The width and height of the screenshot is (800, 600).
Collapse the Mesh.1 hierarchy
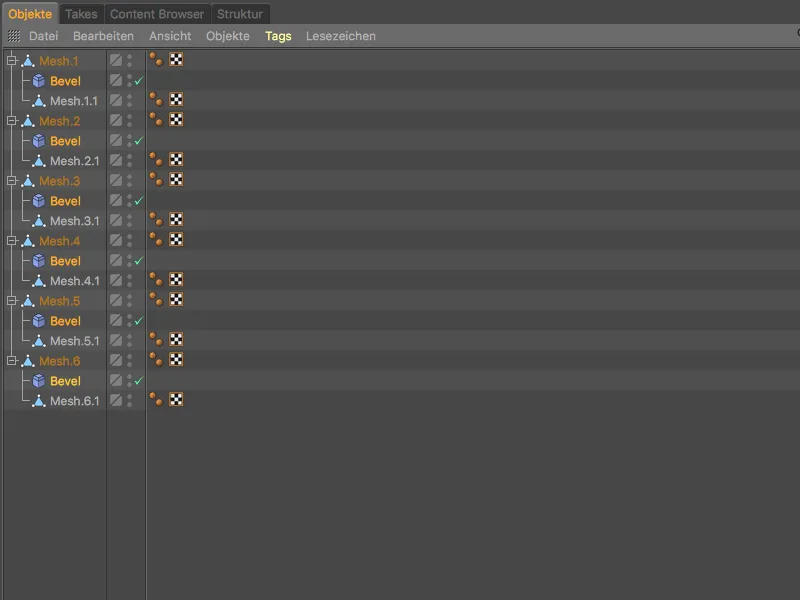pos(12,61)
